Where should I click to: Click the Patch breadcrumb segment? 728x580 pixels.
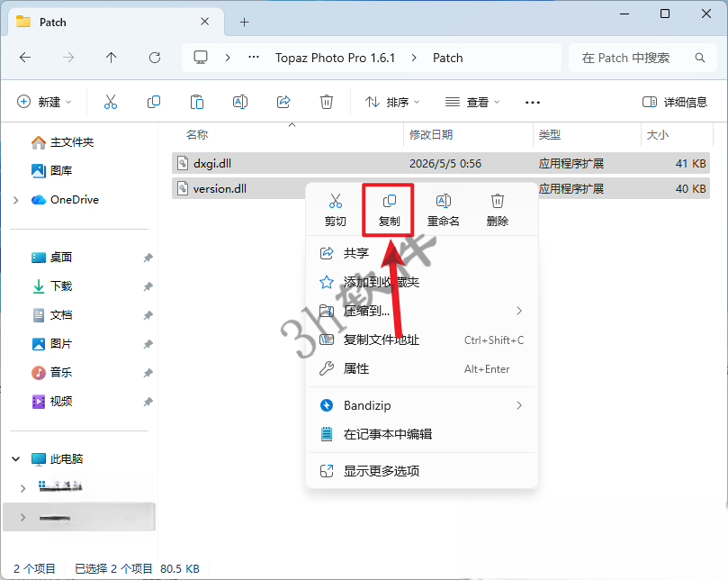(x=447, y=58)
